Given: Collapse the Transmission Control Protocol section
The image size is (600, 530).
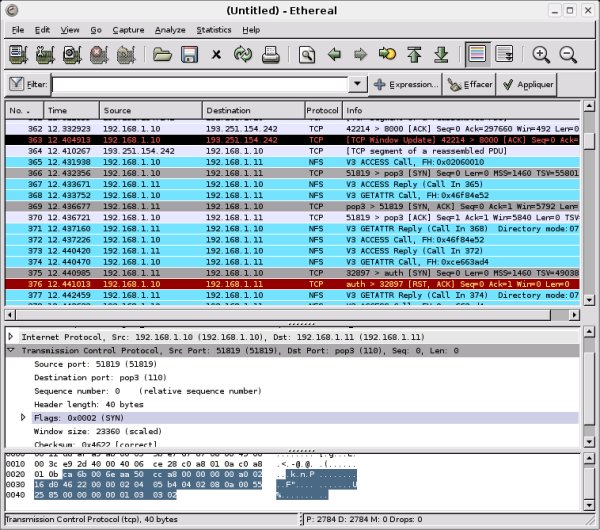Looking at the screenshot, I should [x=12, y=351].
